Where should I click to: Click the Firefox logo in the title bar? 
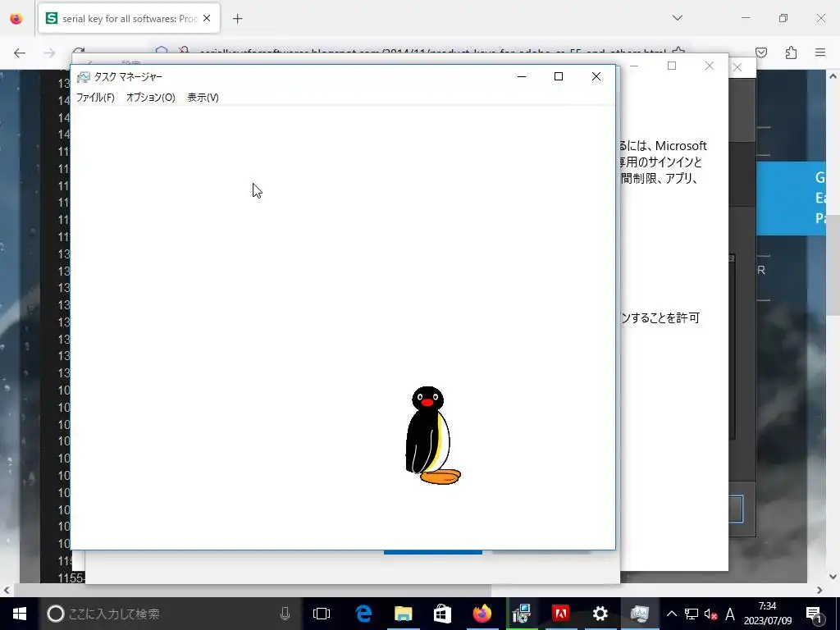pos(16,19)
